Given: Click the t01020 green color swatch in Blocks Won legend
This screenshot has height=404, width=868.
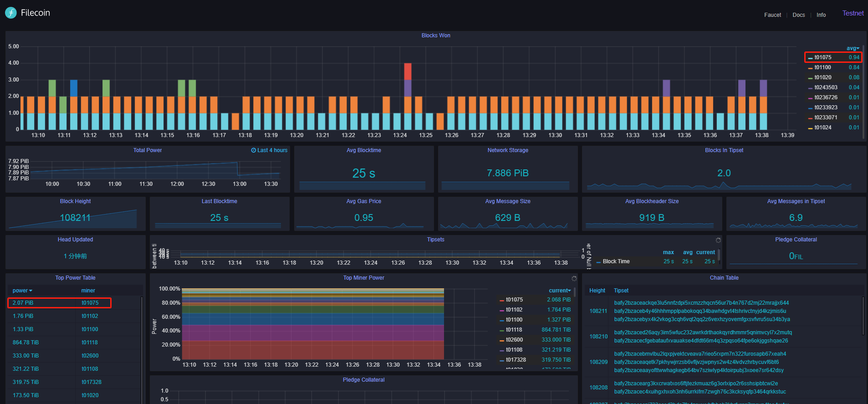Looking at the screenshot, I should point(810,78).
